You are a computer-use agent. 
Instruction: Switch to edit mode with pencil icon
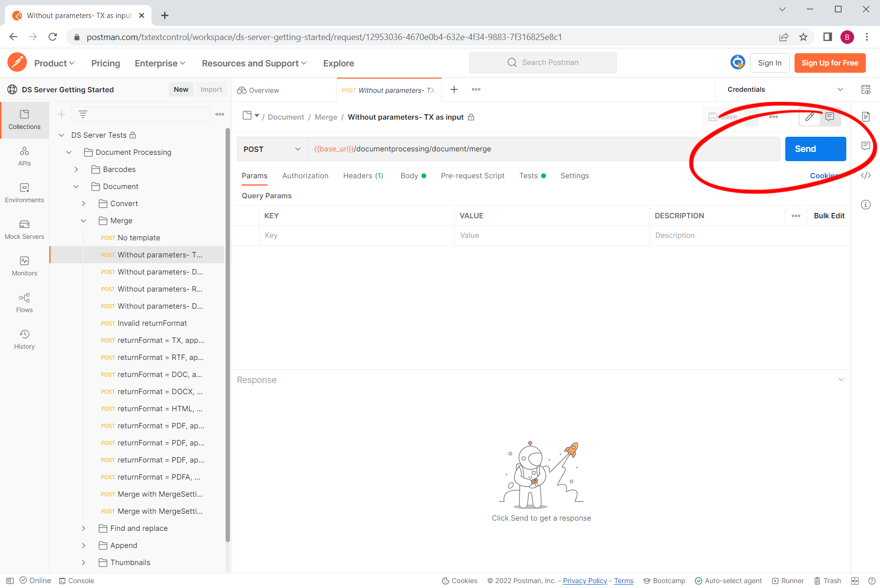pyautogui.click(x=810, y=117)
